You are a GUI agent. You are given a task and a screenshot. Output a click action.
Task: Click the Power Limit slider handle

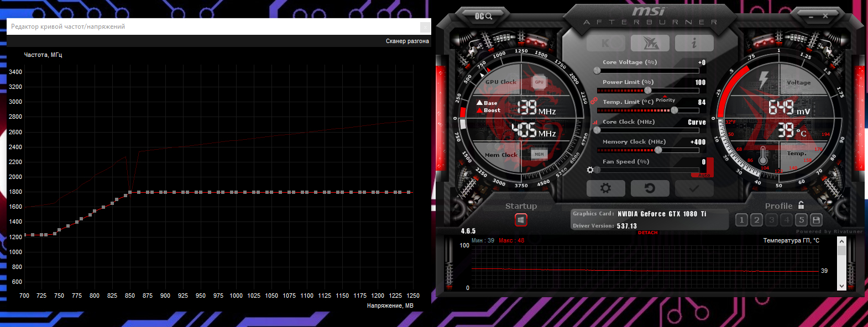coord(648,90)
